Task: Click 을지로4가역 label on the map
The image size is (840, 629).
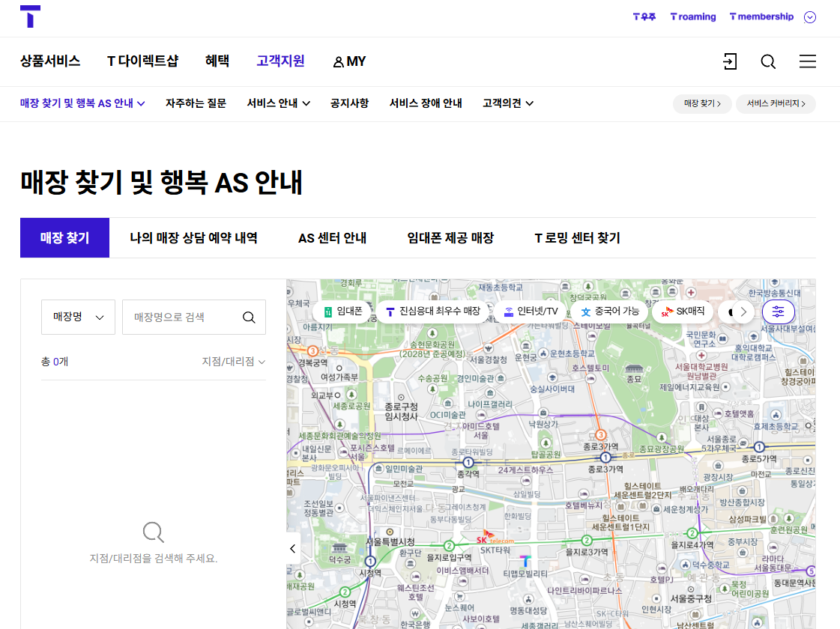Action: point(692,545)
